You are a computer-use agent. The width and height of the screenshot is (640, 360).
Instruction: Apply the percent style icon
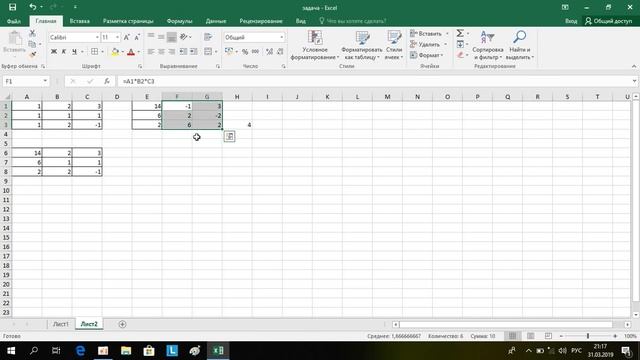point(245,52)
